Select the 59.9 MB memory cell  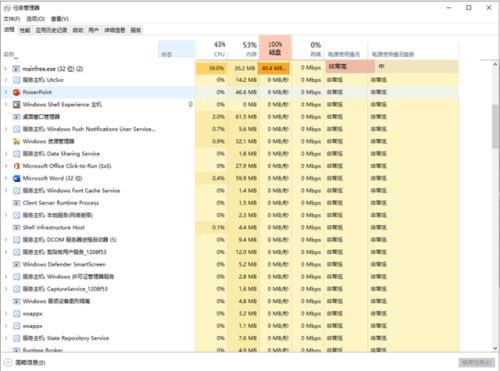[243, 178]
